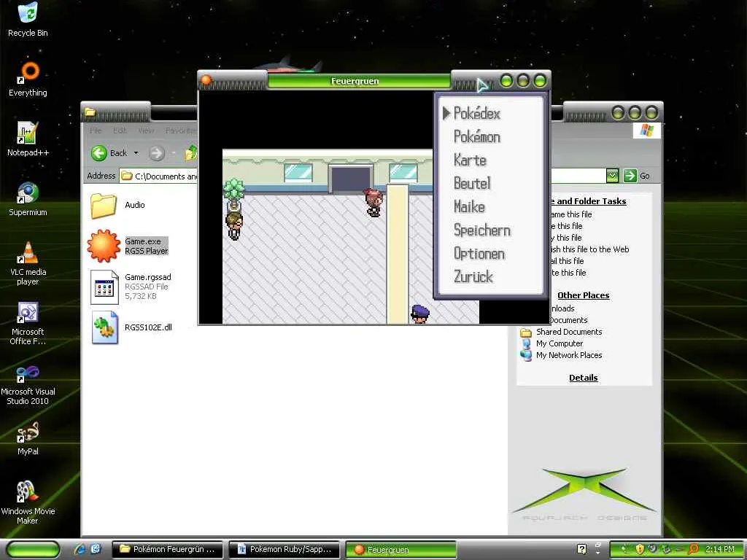Click the help question mark icon in taskbar
This screenshot has width=747, height=560.
581,549
